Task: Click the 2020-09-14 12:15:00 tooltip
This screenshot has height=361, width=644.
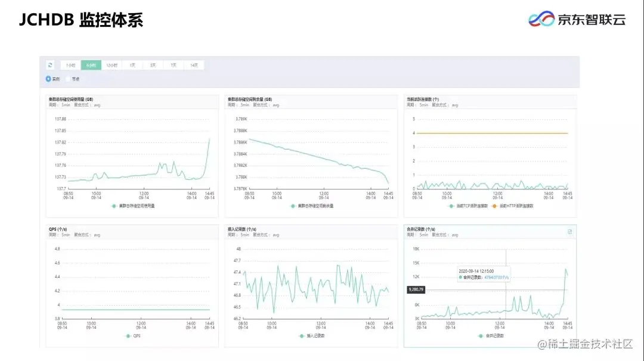Action: point(484,274)
